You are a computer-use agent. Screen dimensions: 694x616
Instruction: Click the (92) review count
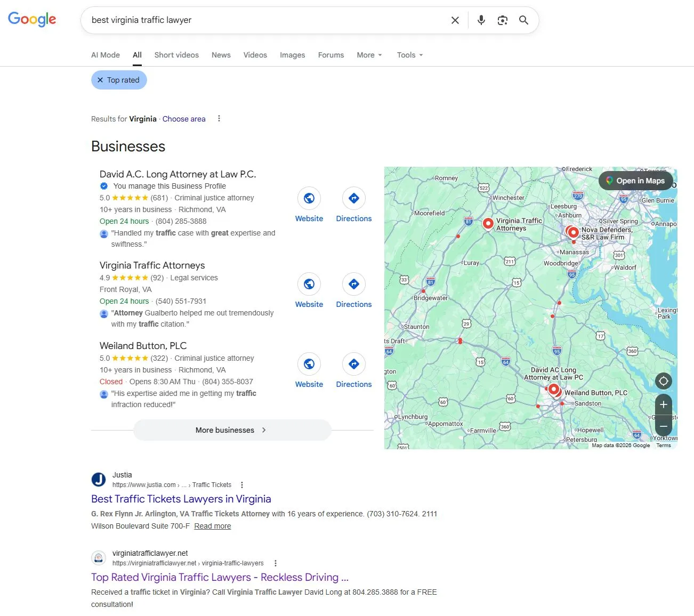tap(157, 278)
